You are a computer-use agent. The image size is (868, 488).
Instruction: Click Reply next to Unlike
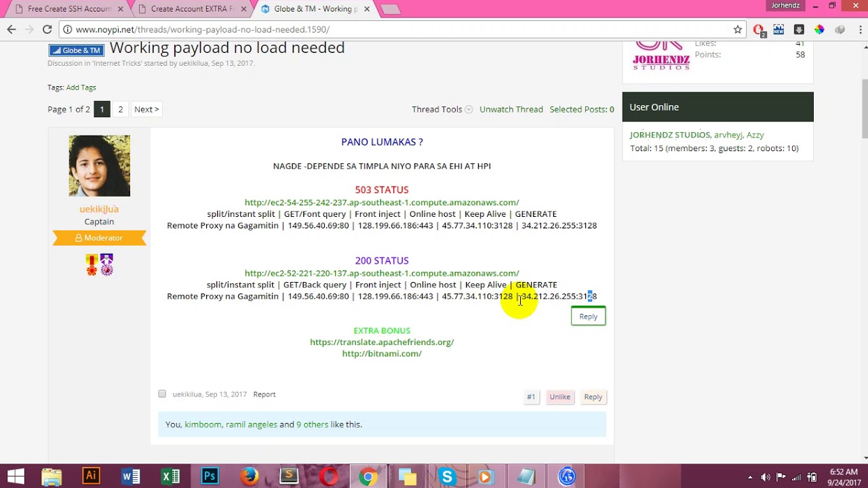[x=593, y=397]
